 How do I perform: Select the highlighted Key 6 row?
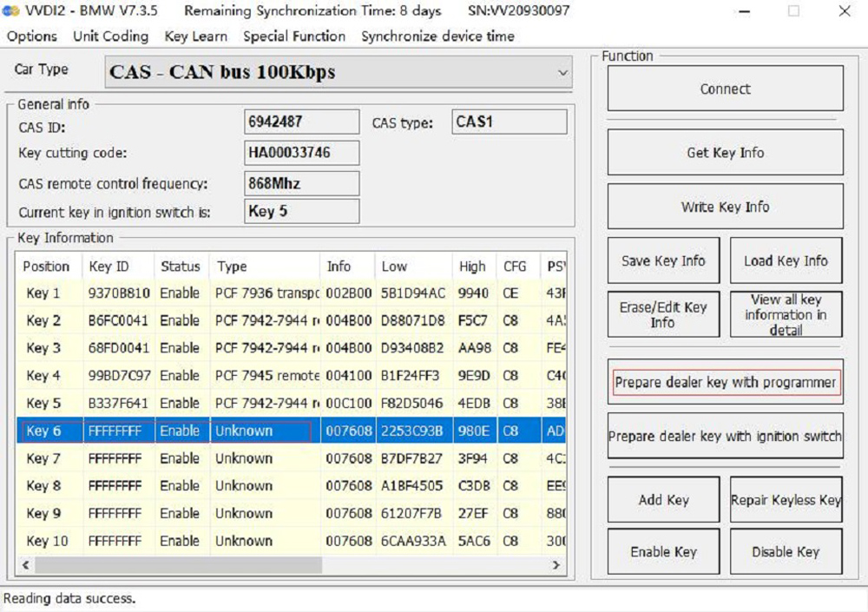[x=291, y=431]
